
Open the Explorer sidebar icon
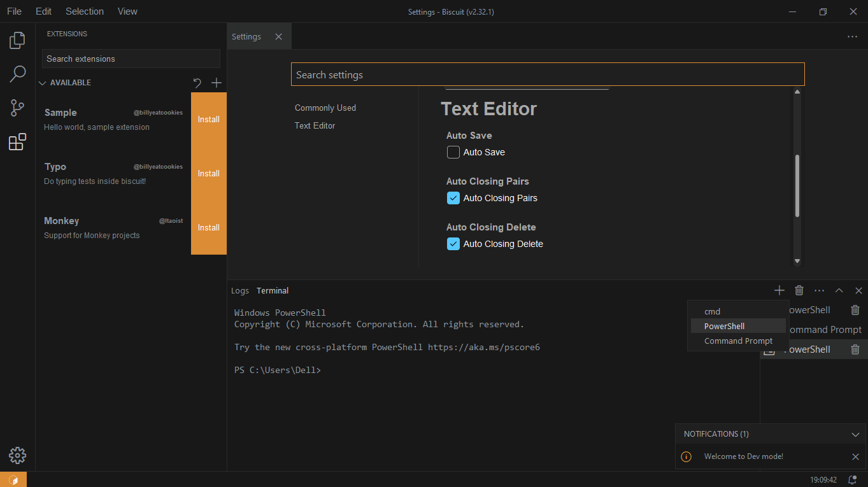coord(17,39)
